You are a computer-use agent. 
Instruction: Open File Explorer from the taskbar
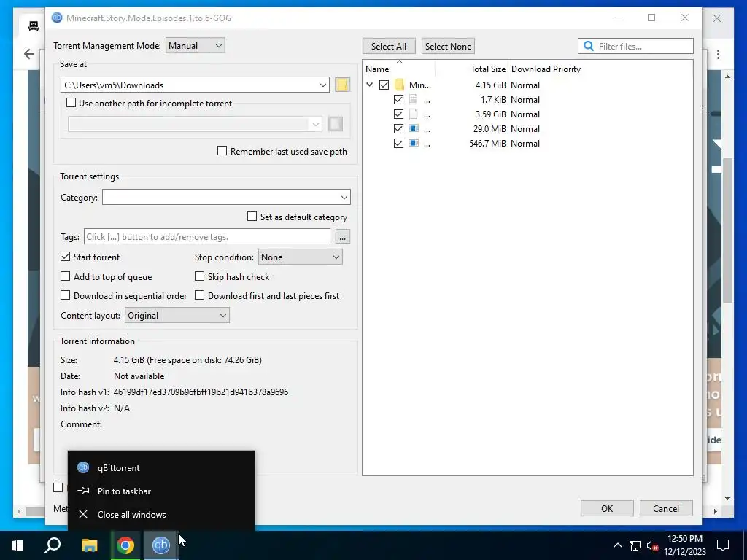(89, 545)
